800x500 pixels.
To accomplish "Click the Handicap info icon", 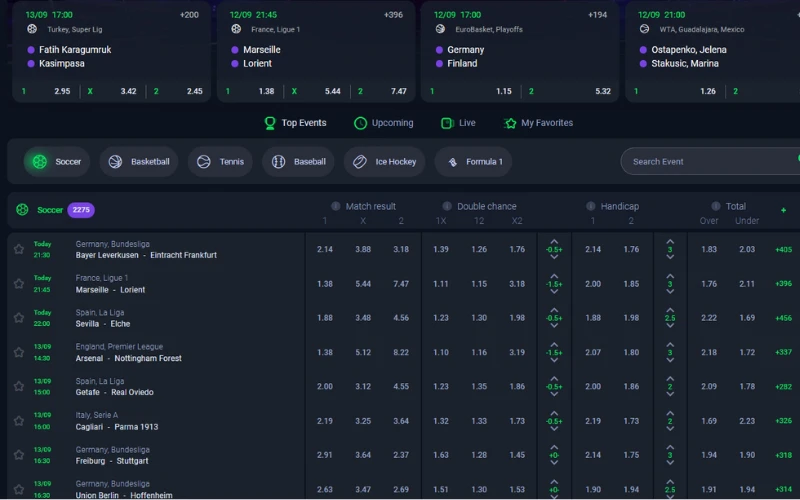I will click(591, 206).
